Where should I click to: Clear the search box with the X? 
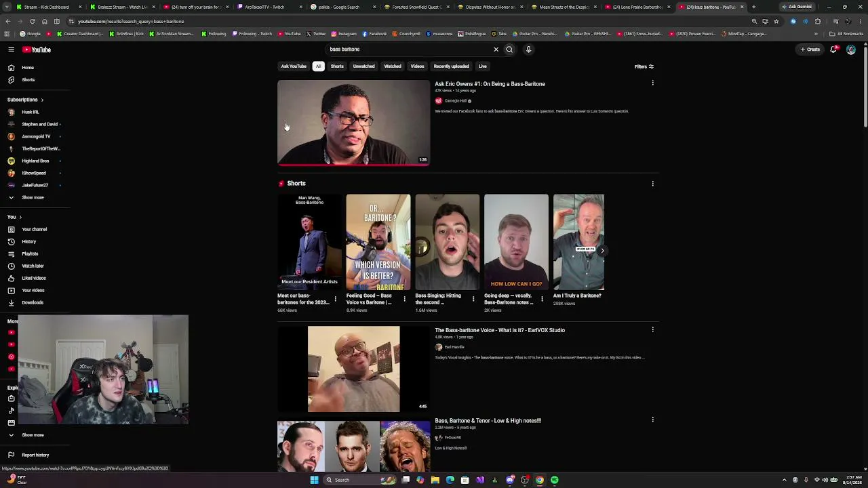click(496, 49)
